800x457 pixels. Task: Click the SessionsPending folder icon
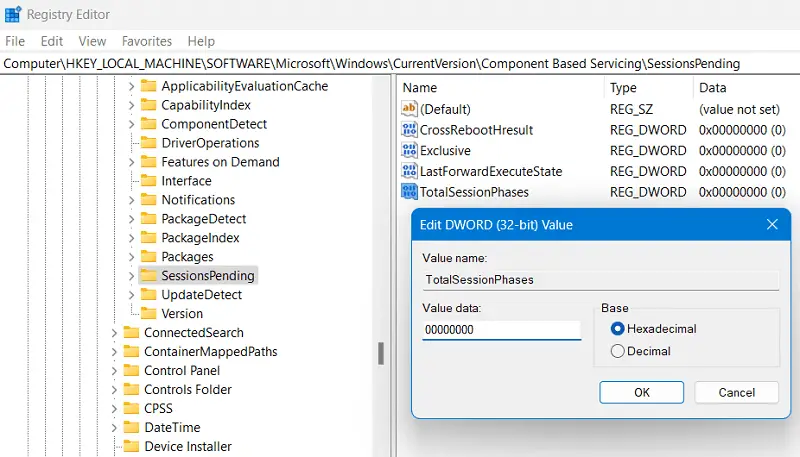click(148, 276)
